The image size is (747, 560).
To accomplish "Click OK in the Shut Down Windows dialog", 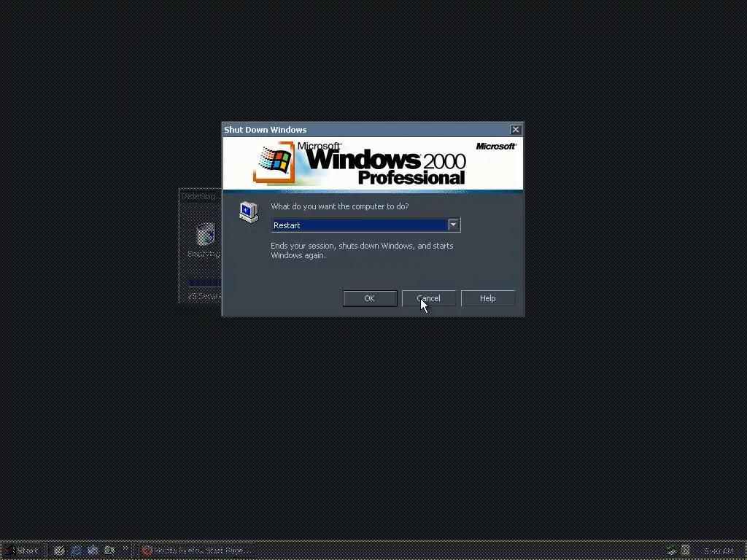I will pyautogui.click(x=370, y=298).
